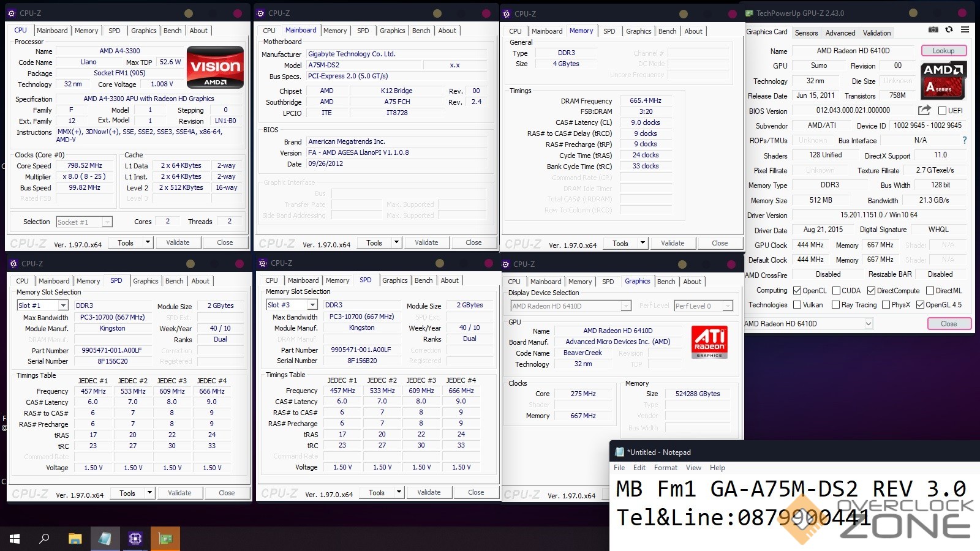Screen dimensions: 980x551
Task: Switch to the Sensors tab in GPU-Z
Action: pyautogui.click(x=806, y=33)
